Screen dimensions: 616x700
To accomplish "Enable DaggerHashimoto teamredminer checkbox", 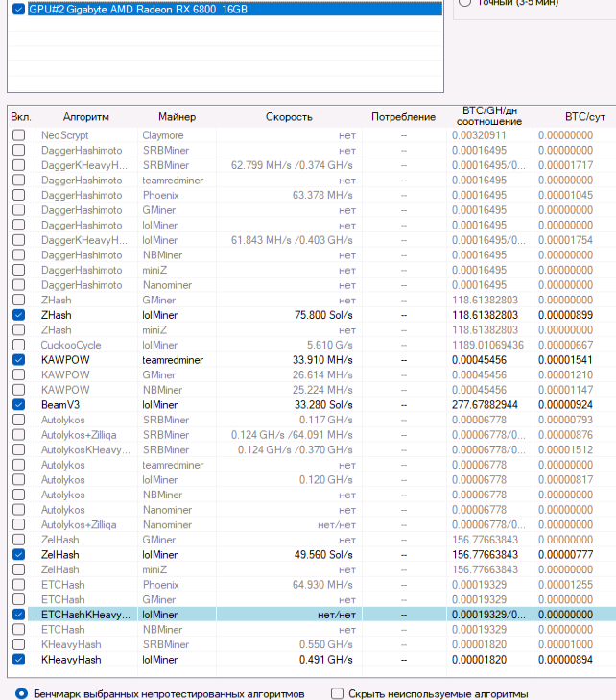I will 19,180.
